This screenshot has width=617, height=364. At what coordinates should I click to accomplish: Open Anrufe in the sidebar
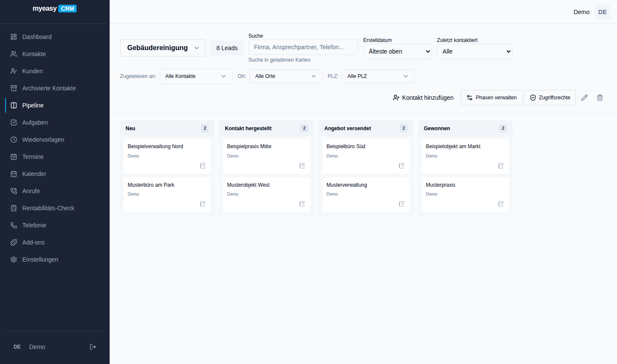[55, 191]
